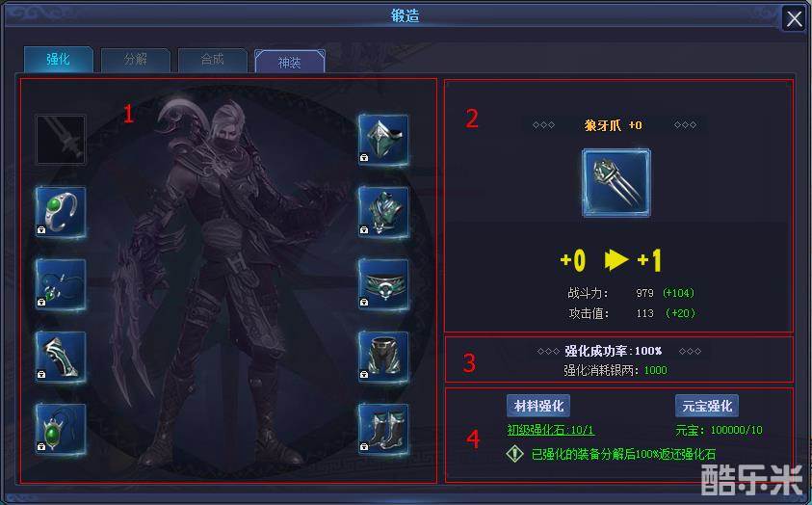Click the 狼牙爪 claw item preview
This screenshot has width=812, height=505.
616,182
